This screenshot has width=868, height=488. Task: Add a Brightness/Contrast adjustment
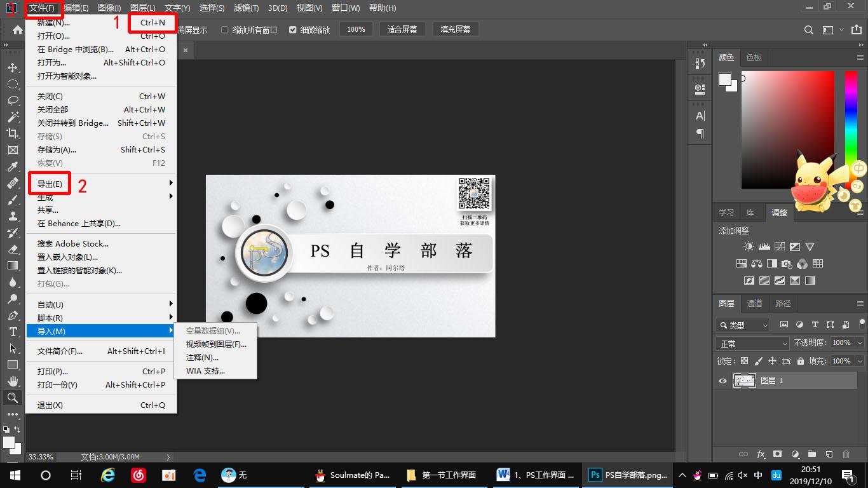(x=749, y=247)
